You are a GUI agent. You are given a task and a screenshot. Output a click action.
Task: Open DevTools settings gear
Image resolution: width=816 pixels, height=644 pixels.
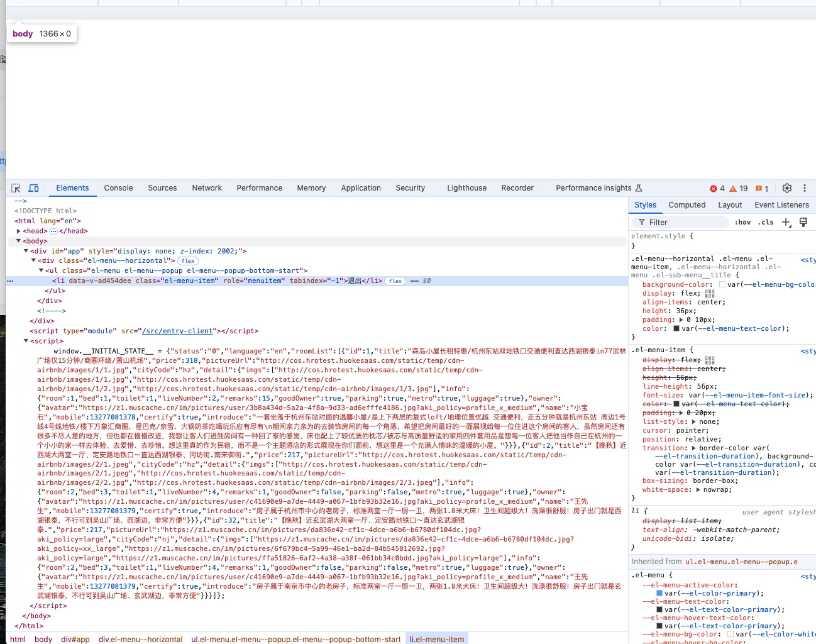pos(787,188)
